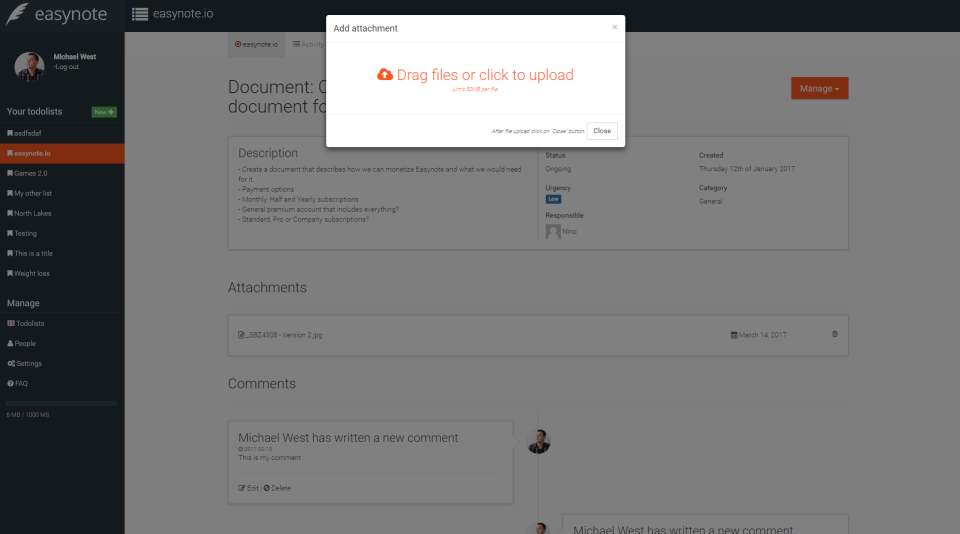Image resolution: width=960 pixels, height=534 pixels.
Task: Click the Ongoing status value
Action: point(558,168)
